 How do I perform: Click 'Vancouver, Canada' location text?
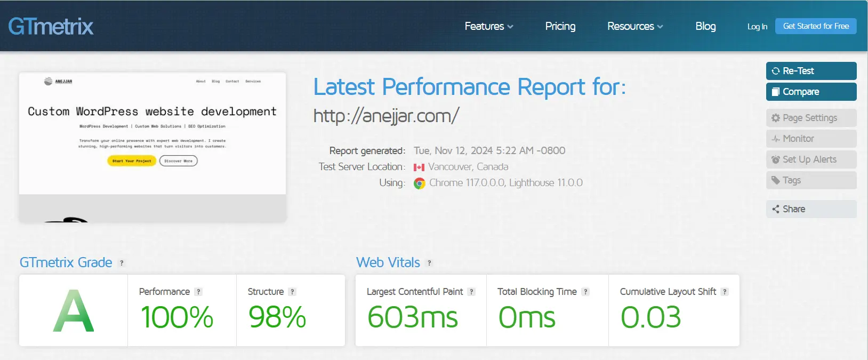(468, 167)
